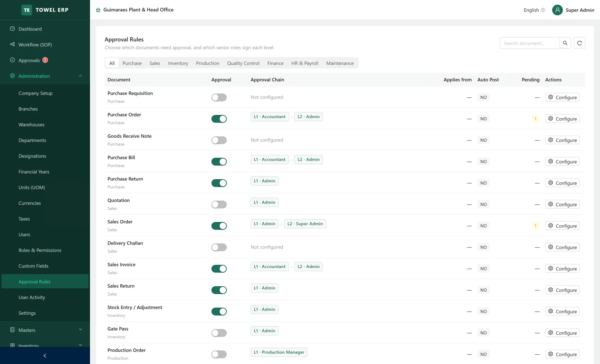The width and height of the screenshot is (600, 364).
Task: Click the refresh icon button
Action: coord(579,43)
